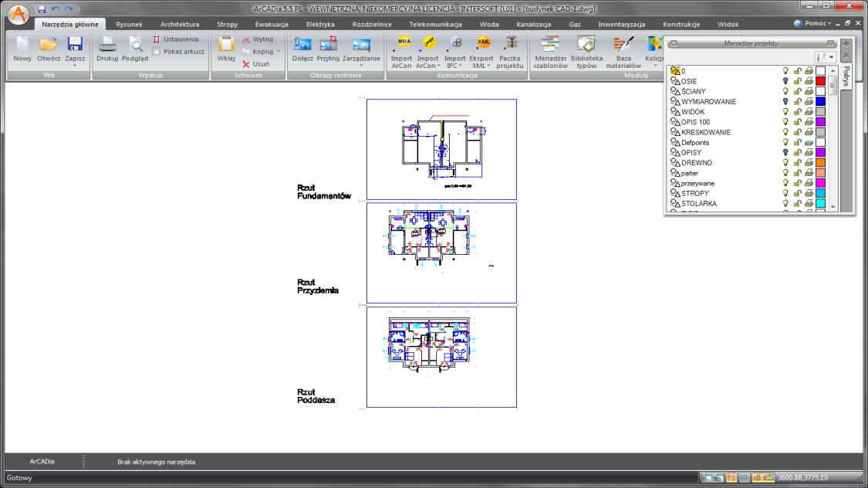Open the layer filter dropdown in Menadżer projektu
Viewport: 868px width, 488px height.
[832, 57]
